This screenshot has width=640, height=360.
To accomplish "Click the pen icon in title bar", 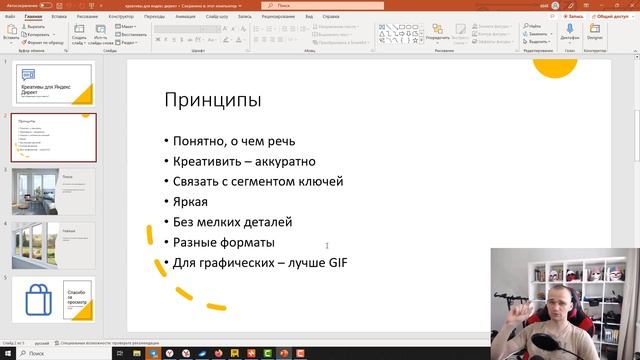I will (571, 6).
